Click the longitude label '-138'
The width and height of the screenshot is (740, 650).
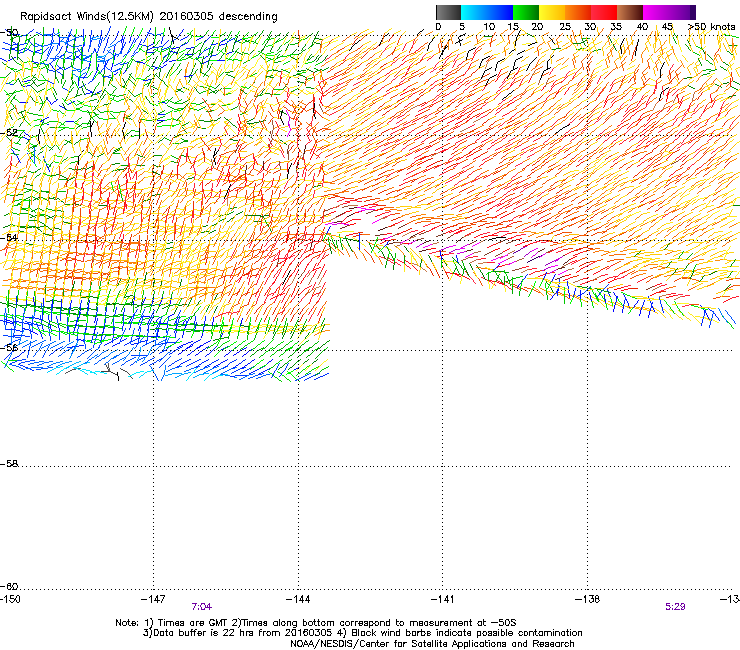pos(588,599)
